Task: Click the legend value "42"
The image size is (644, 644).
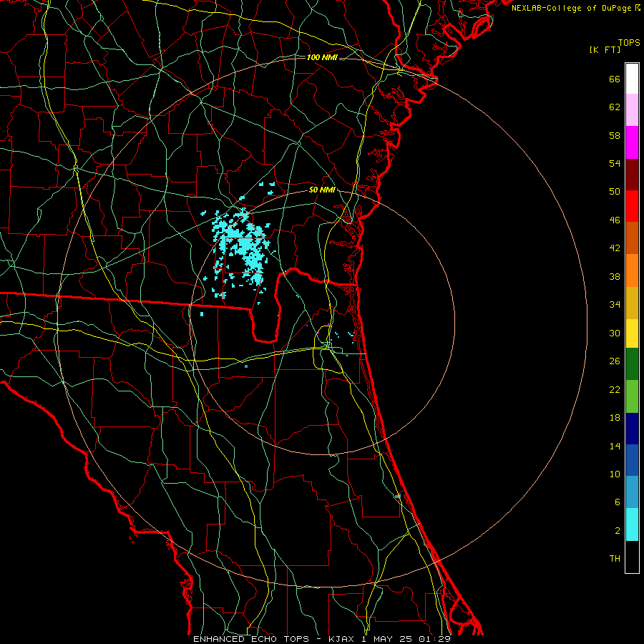Action: (x=615, y=248)
